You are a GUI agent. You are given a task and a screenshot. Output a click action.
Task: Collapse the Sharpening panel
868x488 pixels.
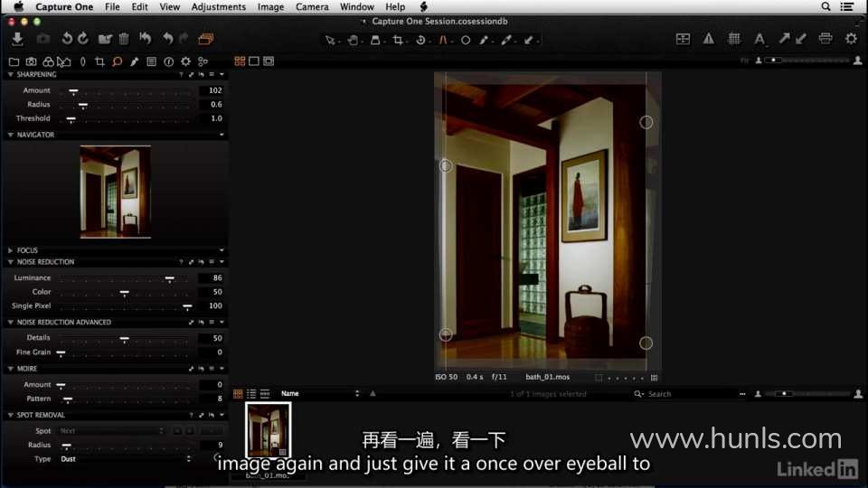click(x=11, y=74)
